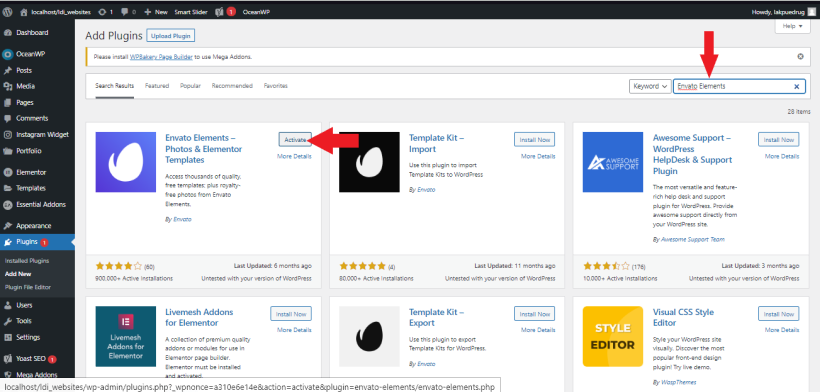The image size is (820, 392).
Task: Open localhost/ldi_websites site home link
Action: tap(55, 11)
